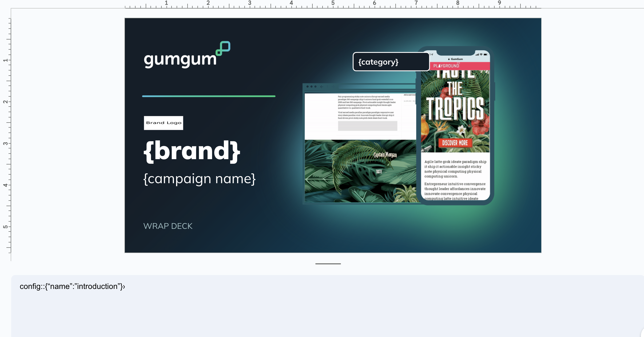644x337 pixels.
Task: Click the "Agile latte grok ideate" paragraph in the phone
Action: click(455, 169)
